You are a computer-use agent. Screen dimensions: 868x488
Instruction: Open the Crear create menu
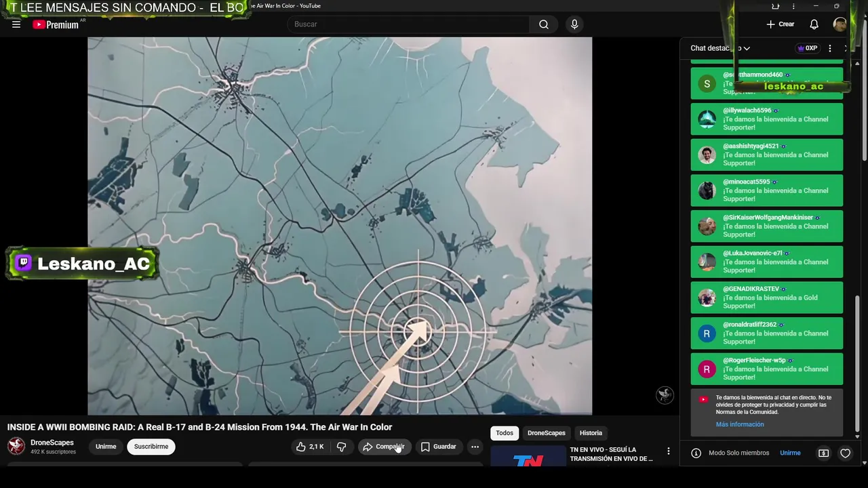(780, 24)
